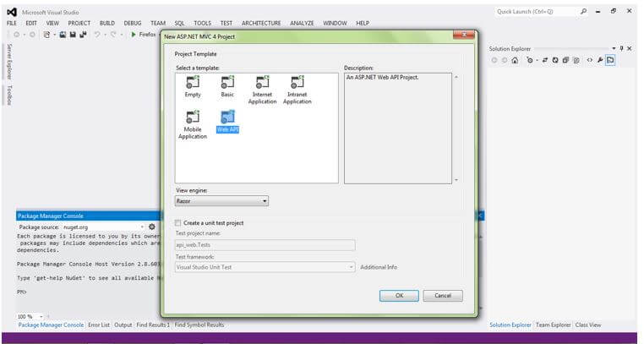Open the ANALYZE menu
The image size is (644, 344).
[x=302, y=24]
